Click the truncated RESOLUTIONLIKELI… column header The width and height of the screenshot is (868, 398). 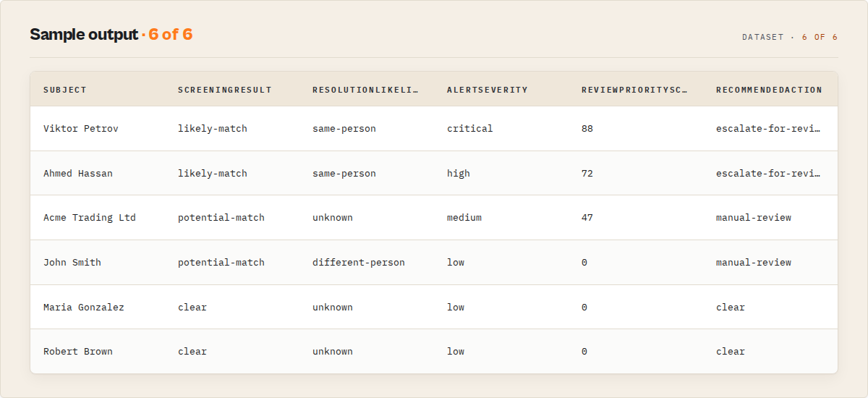[x=366, y=90]
